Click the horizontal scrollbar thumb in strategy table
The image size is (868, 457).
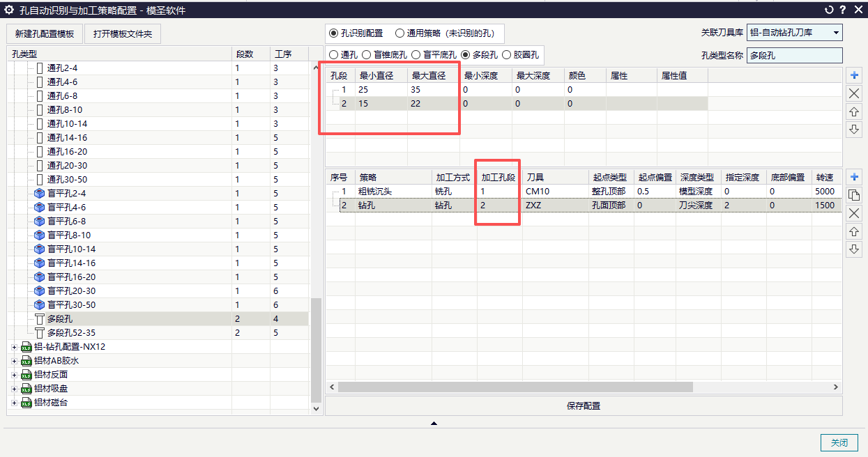(516, 387)
